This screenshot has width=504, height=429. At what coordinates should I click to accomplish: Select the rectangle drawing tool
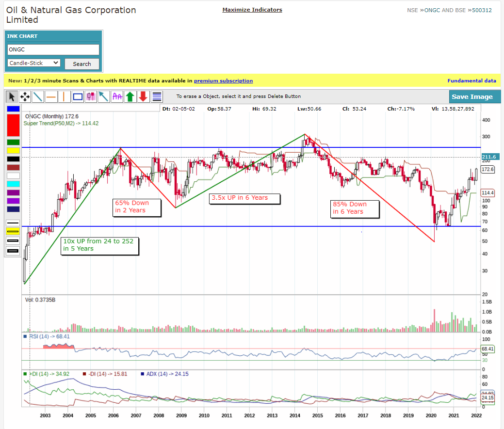78,96
